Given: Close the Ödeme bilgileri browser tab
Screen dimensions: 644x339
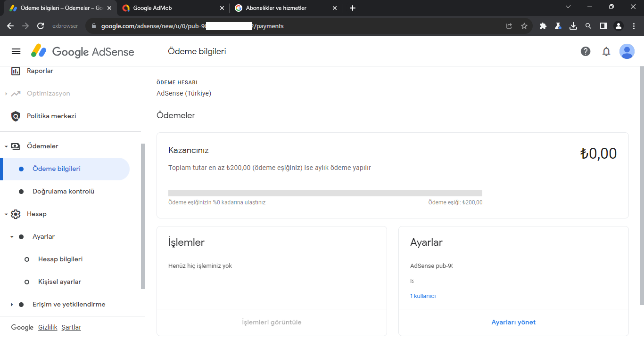Looking at the screenshot, I should (x=109, y=8).
